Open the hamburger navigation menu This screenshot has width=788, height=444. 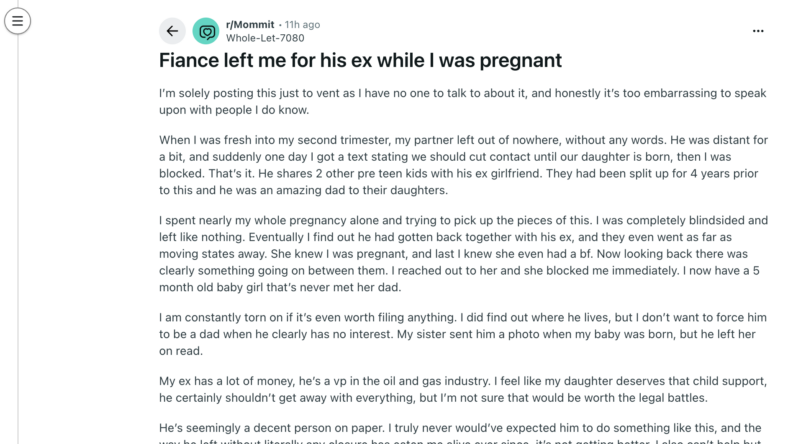coord(18,21)
